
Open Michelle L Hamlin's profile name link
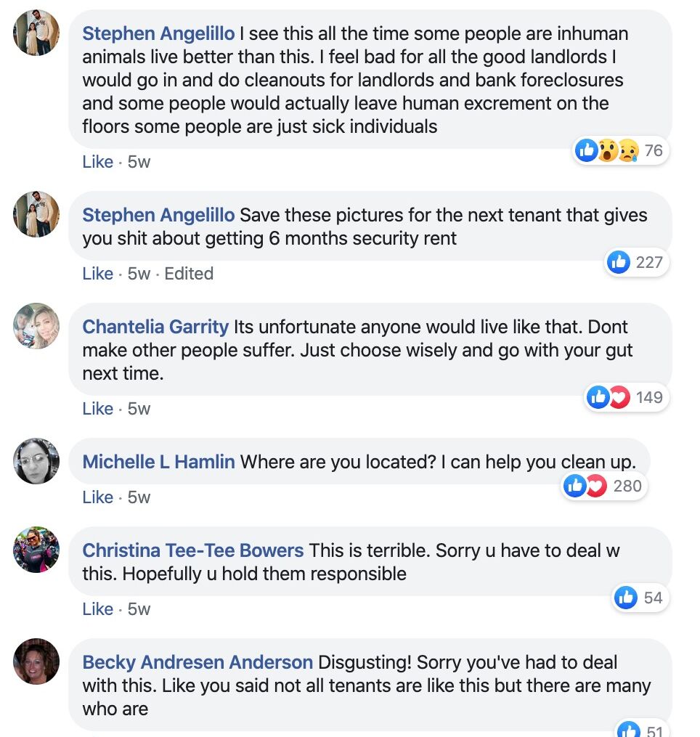(158, 462)
